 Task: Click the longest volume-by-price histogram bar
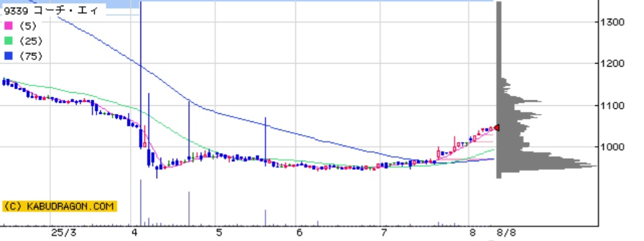pos(546,166)
